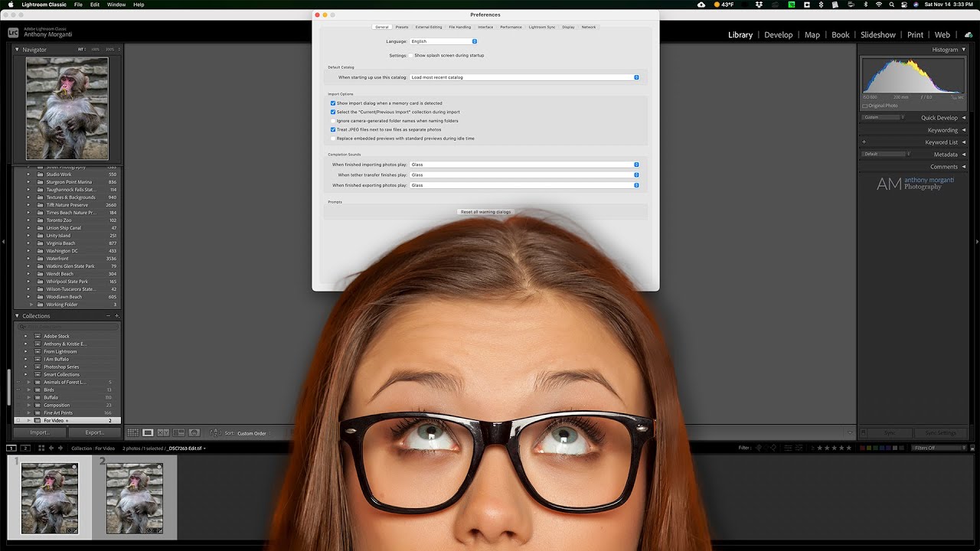980x551 pixels.
Task: Click the plus icon beside Keyword List
Action: (864, 142)
